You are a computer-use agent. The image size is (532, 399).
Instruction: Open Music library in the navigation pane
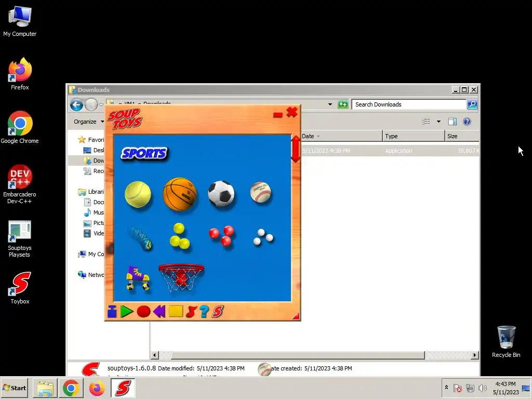[94, 212]
